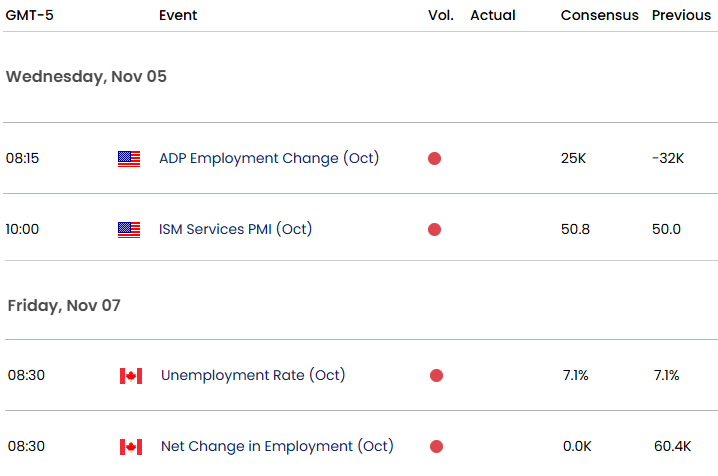Click the US flag beside ADP Employment Change
The image size is (718, 476).
coord(129,158)
